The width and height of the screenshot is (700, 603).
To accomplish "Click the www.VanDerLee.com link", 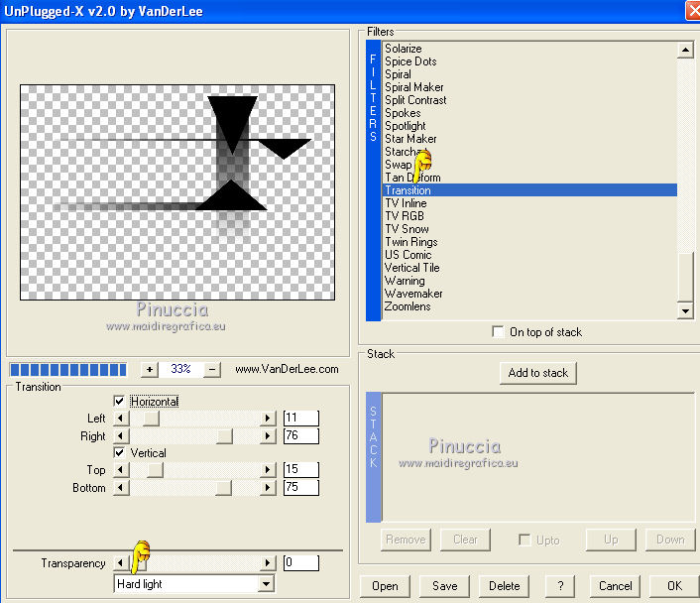I will pyautogui.click(x=287, y=369).
